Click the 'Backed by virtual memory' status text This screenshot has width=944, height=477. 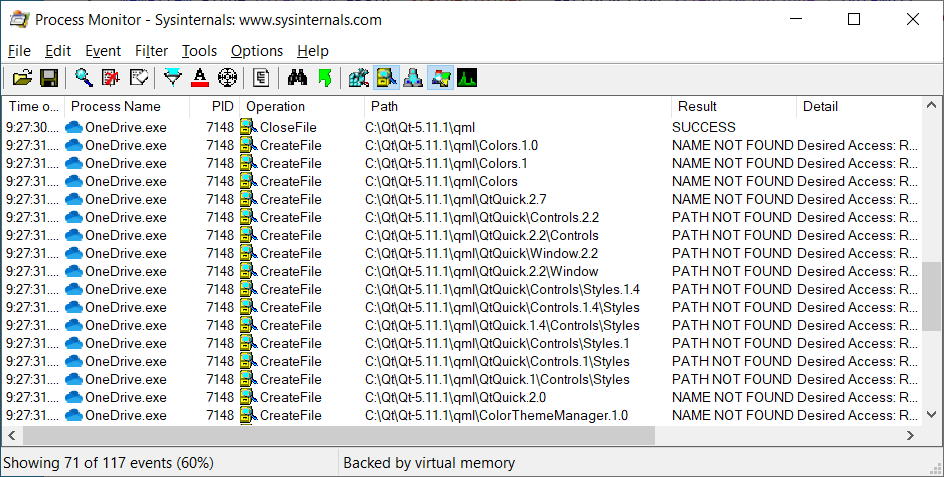point(429,463)
